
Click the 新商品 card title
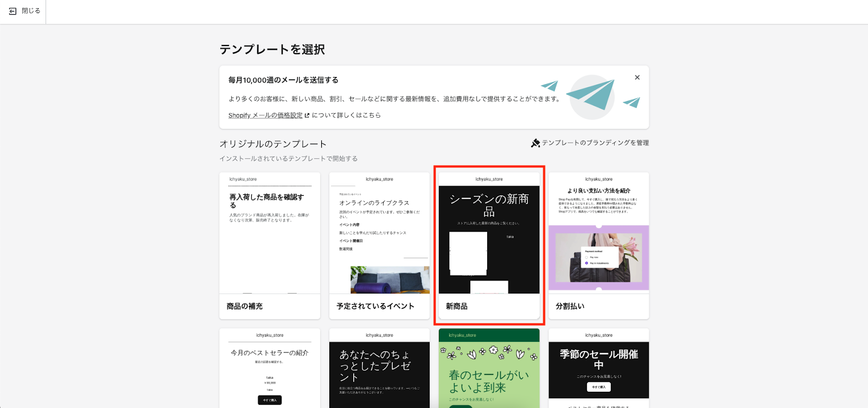click(457, 307)
